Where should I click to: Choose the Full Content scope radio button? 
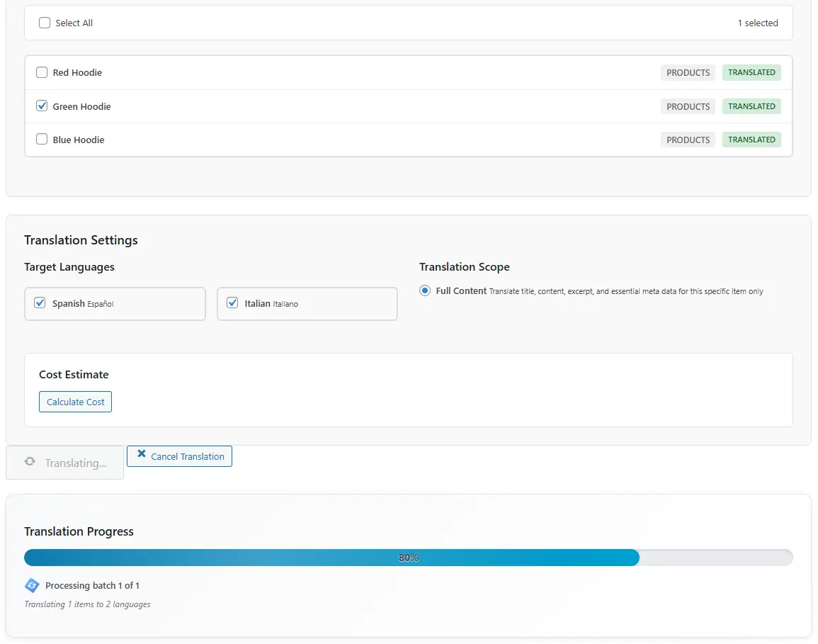[425, 290]
